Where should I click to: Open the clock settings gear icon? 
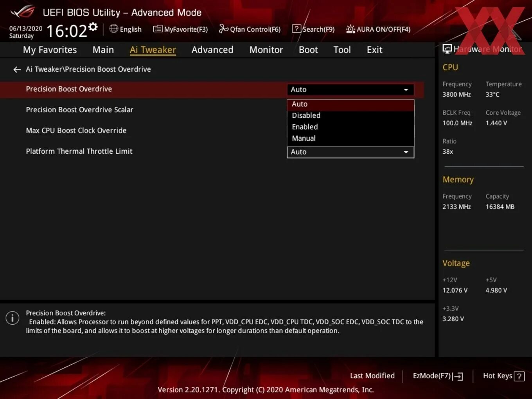click(93, 27)
